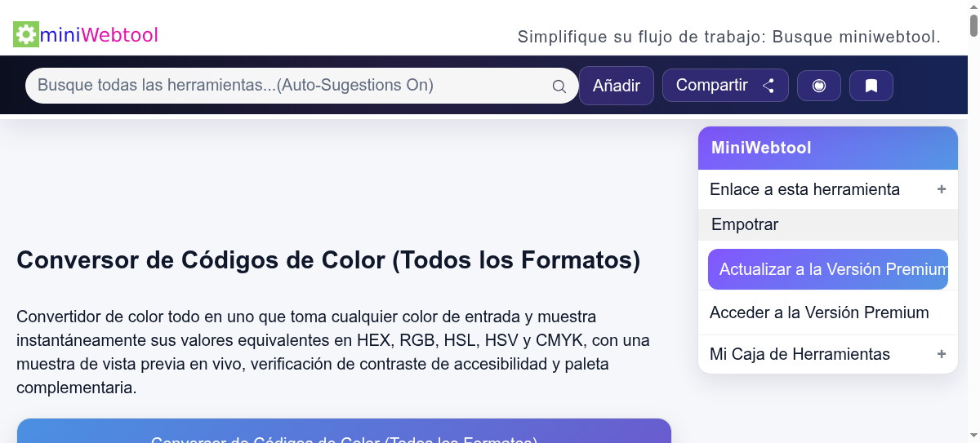Focus the Busque todas las herramientas field
The width and height of the screenshot is (980, 443).
pos(286,86)
